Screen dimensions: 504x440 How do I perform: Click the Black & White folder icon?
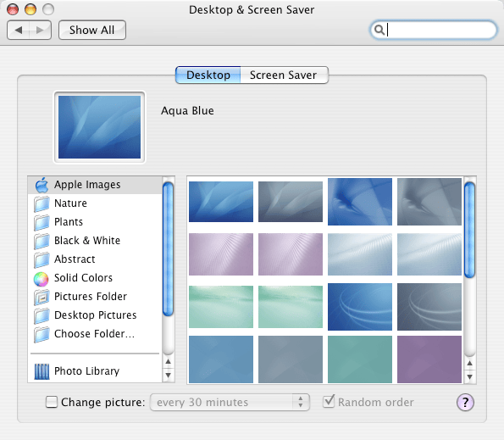click(x=42, y=241)
